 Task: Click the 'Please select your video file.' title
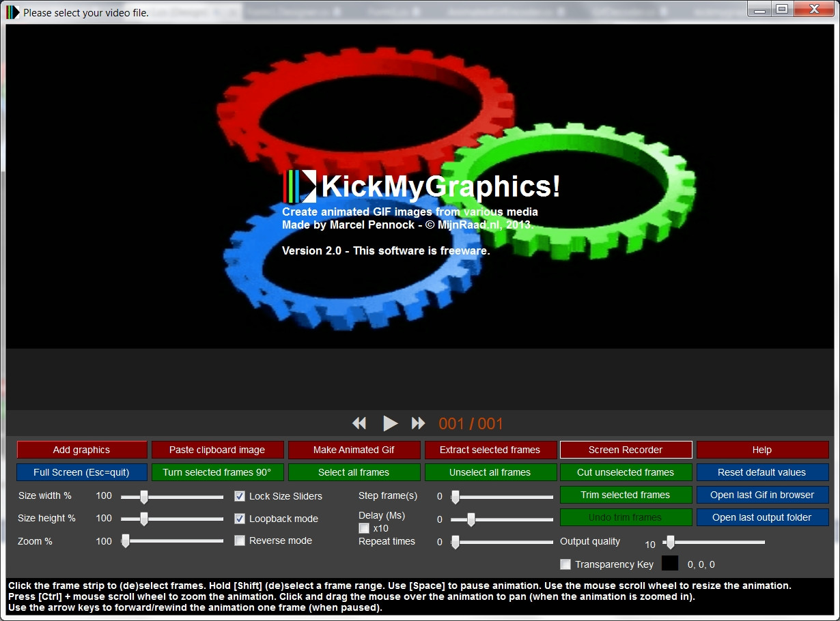[86, 12]
